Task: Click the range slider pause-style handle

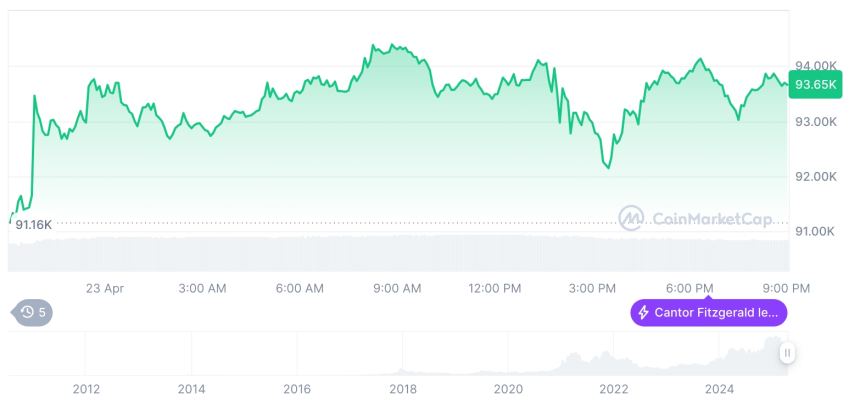Action: click(x=788, y=353)
